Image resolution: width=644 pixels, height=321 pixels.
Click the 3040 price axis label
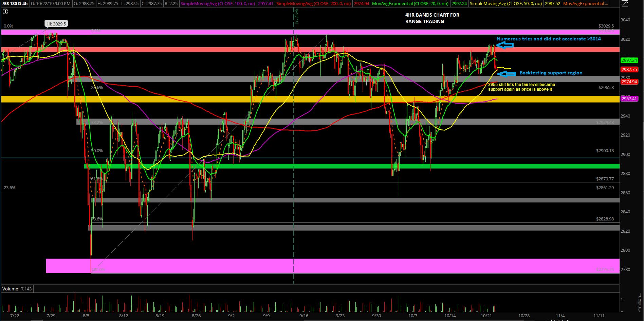[x=625, y=20]
